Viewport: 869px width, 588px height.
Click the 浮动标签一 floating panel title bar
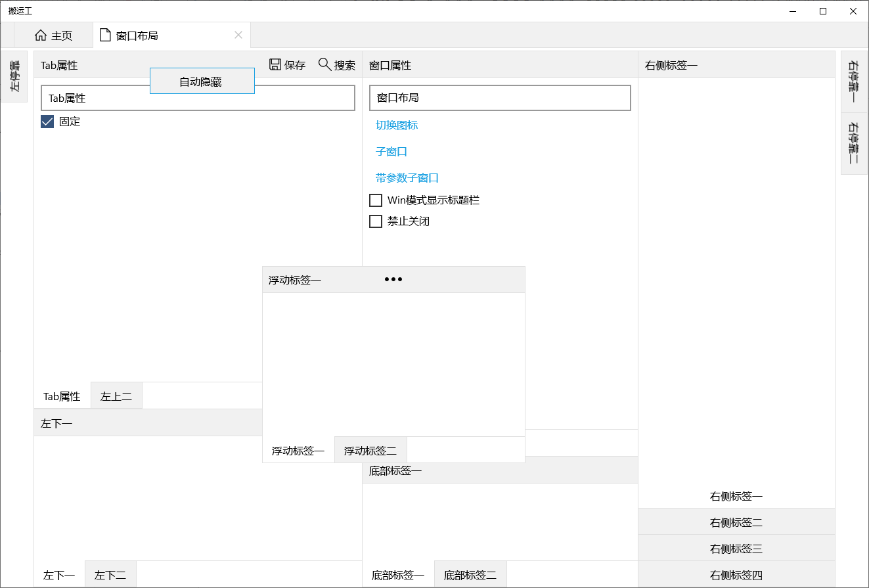393,279
